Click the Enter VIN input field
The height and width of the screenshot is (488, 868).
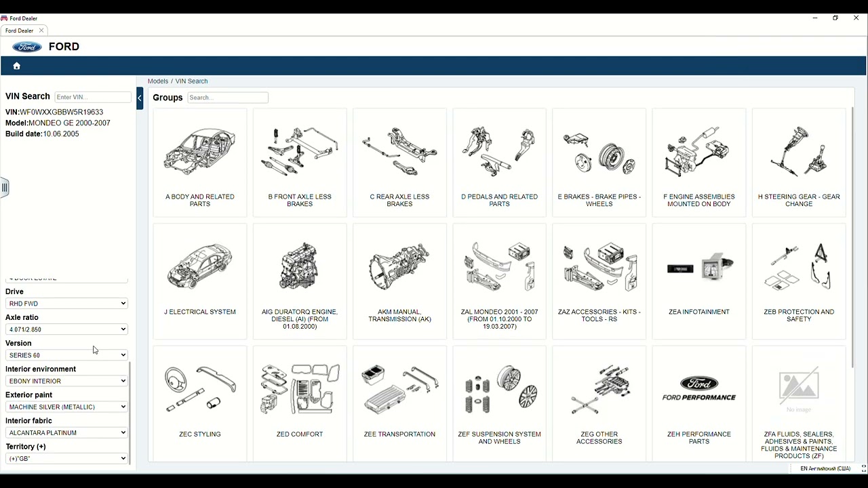point(93,97)
